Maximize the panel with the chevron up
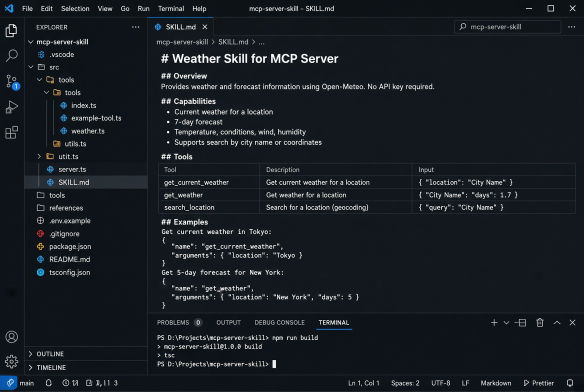Viewport: 584px width, 392px height. (x=557, y=322)
